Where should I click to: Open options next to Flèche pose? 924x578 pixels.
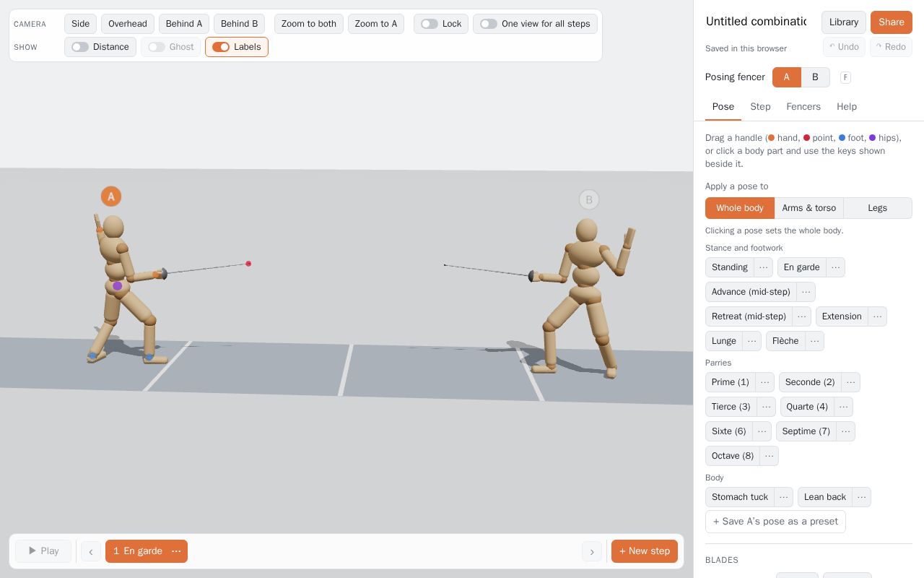(815, 341)
